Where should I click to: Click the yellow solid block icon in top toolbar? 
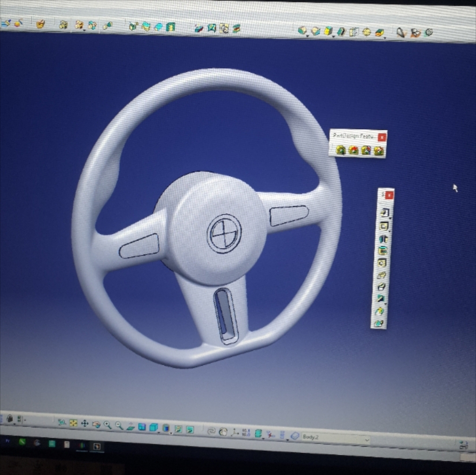pos(328,31)
